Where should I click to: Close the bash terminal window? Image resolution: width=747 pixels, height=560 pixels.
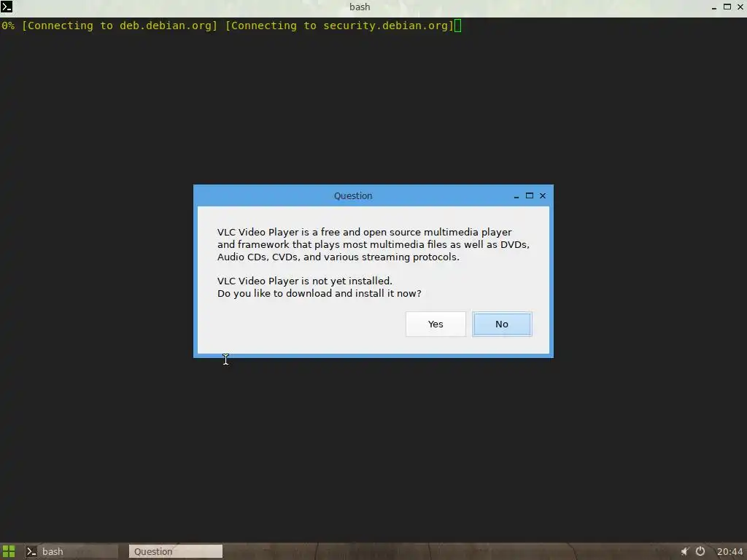pyautogui.click(x=740, y=7)
